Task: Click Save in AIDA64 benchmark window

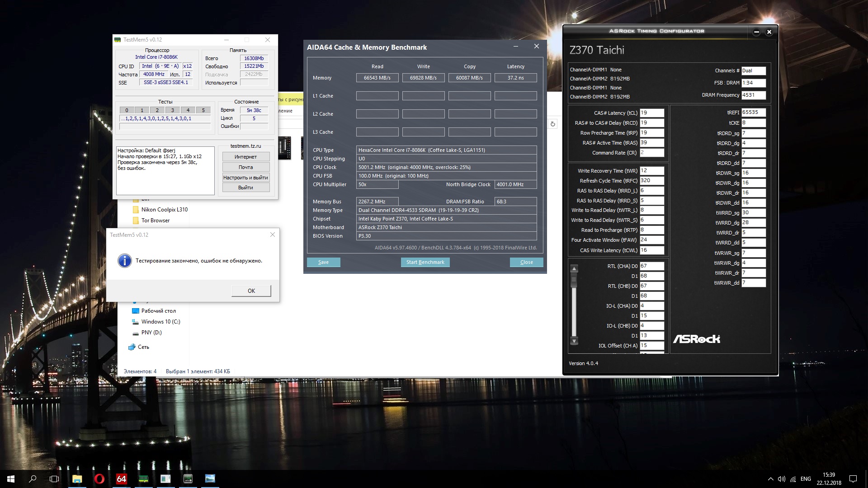Action: pyautogui.click(x=323, y=262)
